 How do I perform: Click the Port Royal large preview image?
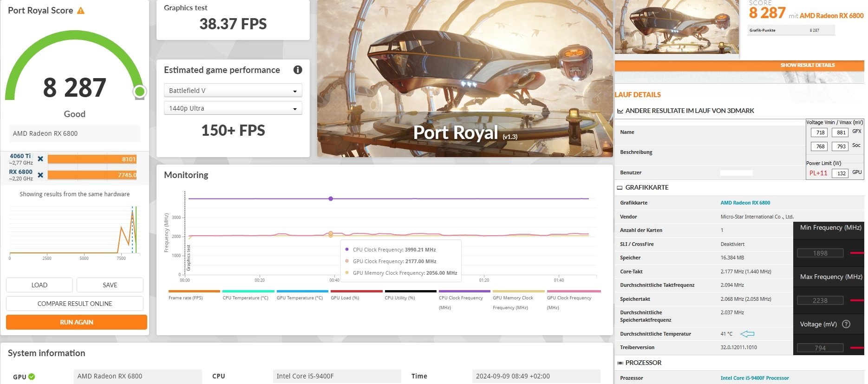coord(465,78)
